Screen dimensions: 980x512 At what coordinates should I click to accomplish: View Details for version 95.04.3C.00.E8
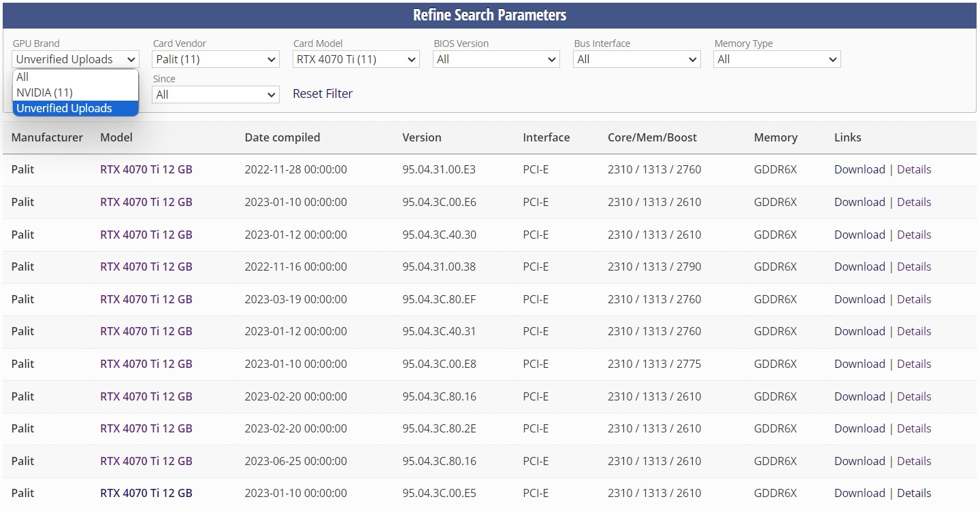[914, 364]
